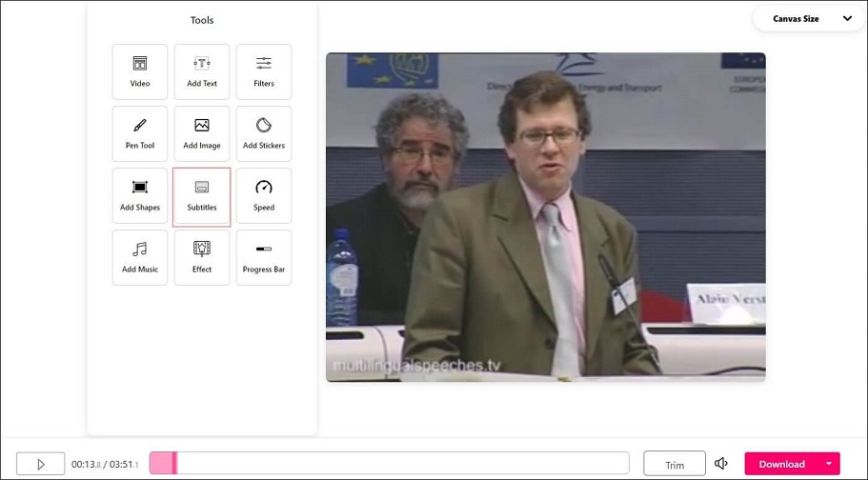Play the video with the play button
Image resolution: width=868 pixels, height=480 pixels.
pos(40,464)
